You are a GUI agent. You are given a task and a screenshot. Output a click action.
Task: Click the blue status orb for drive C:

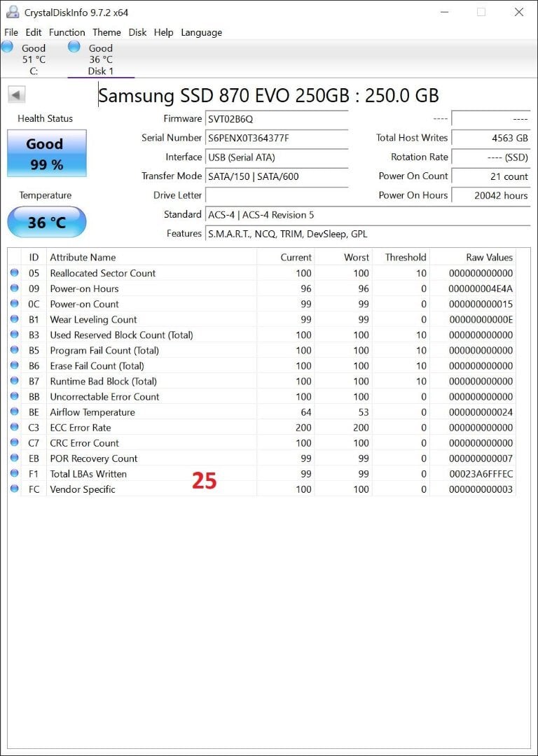[7, 47]
